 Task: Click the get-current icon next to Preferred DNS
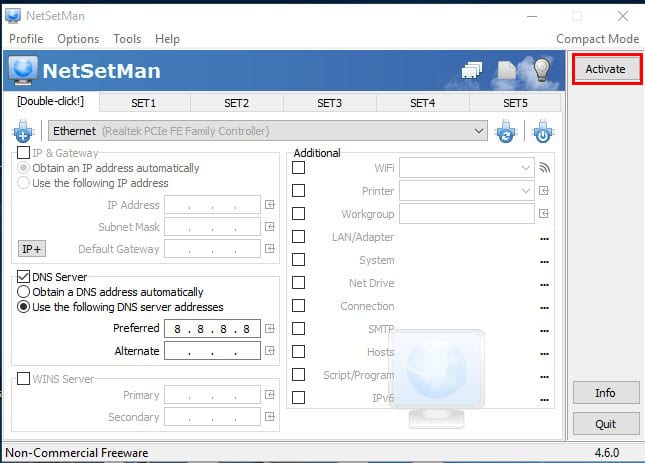click(270, 328)
